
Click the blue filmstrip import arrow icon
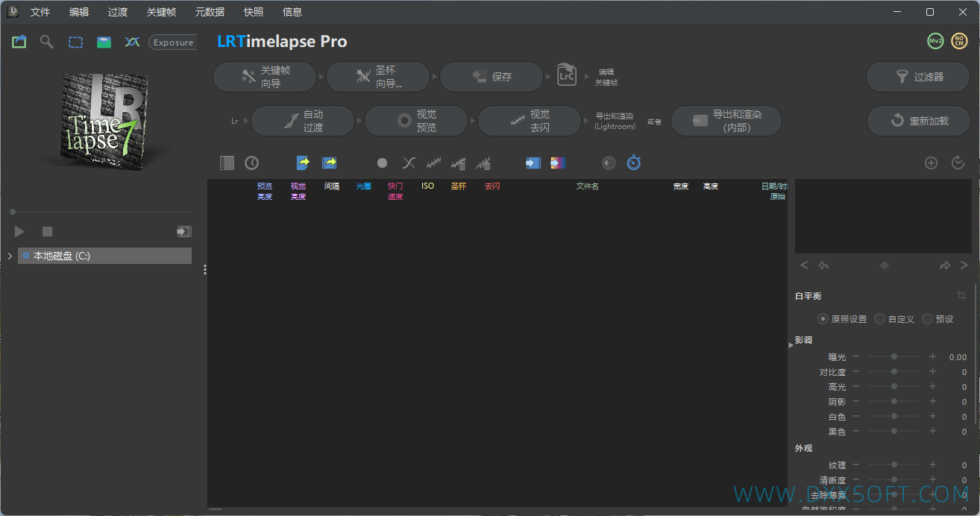coord(533,163)
